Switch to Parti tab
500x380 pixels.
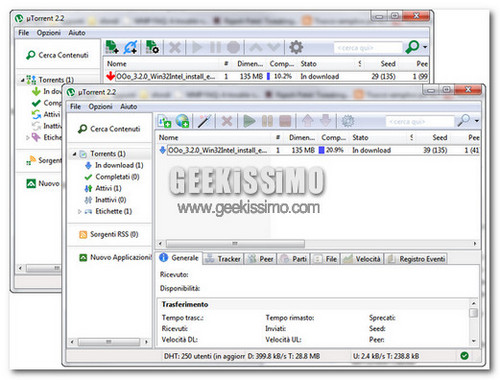coord(294,259)
